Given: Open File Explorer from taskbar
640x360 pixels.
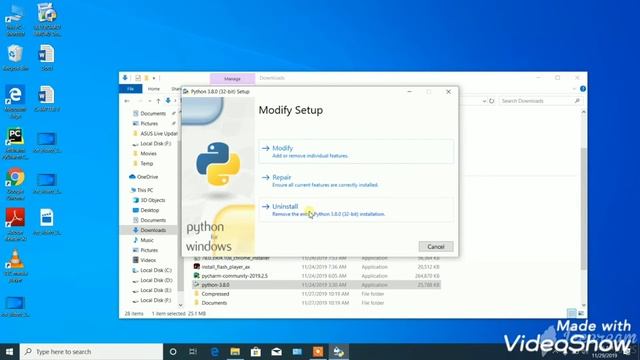Looking at the screenshot, I should click(x=235, y=351).
